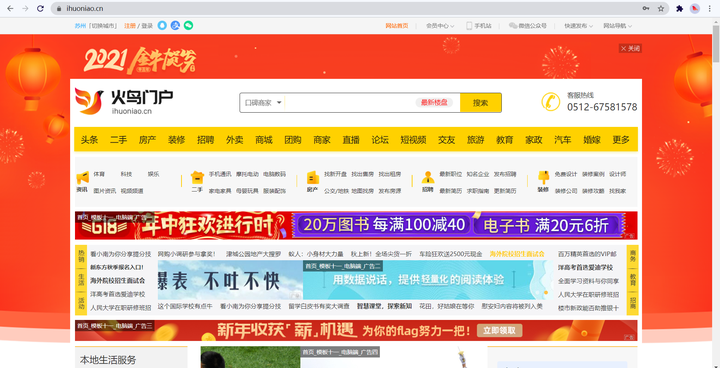Open the 免费设计 link

(x=566, y=174)
